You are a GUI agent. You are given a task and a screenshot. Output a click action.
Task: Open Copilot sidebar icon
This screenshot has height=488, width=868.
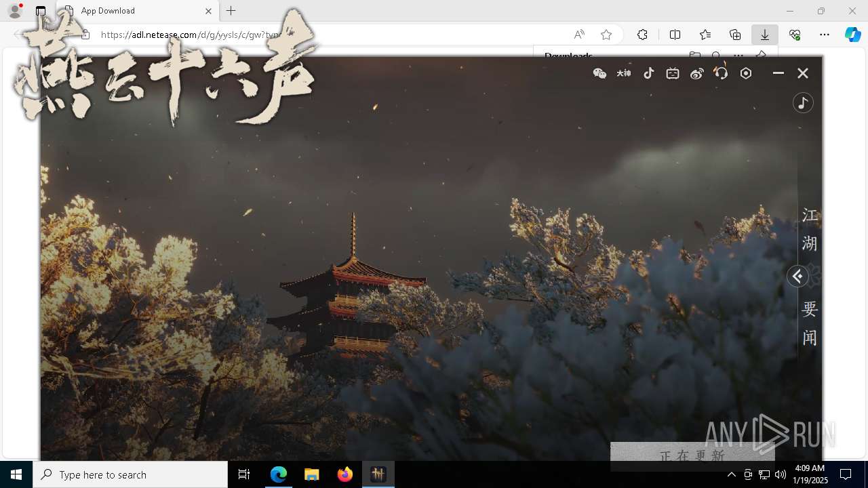(852, 35)
